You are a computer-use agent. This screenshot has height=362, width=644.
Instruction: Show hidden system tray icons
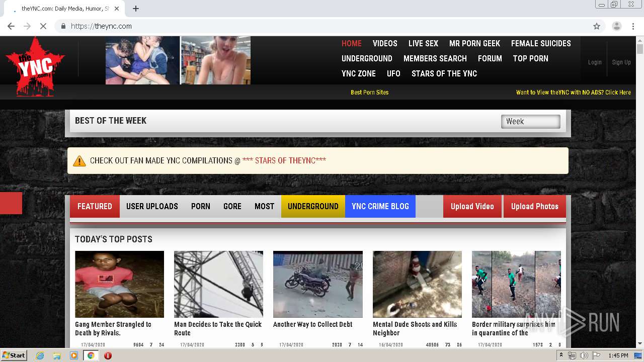pyautogui.click(x=561, y=355)
